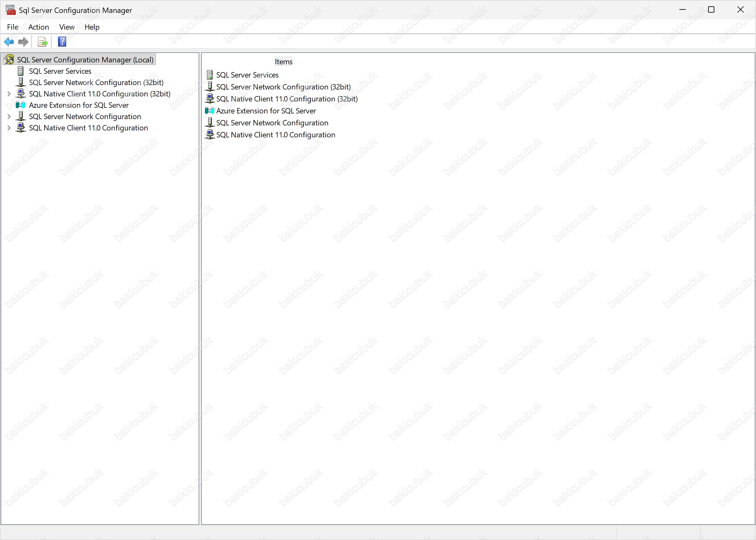Expand SQL Native Client 11.0 Configuration (32bit) node
This screenshot has height=540, width=756.
(x=9, y=94)
